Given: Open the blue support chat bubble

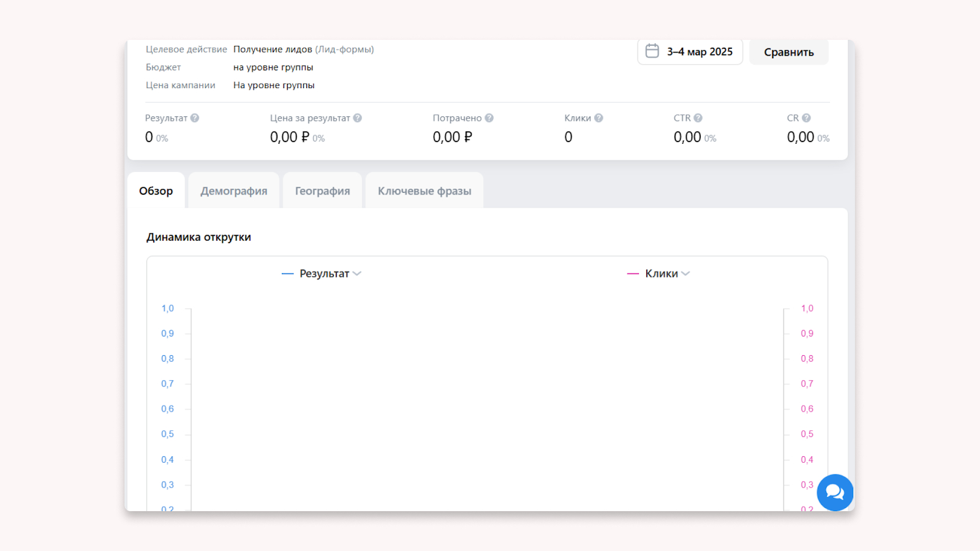Looking at the screenshot, I should click(834, 492).
